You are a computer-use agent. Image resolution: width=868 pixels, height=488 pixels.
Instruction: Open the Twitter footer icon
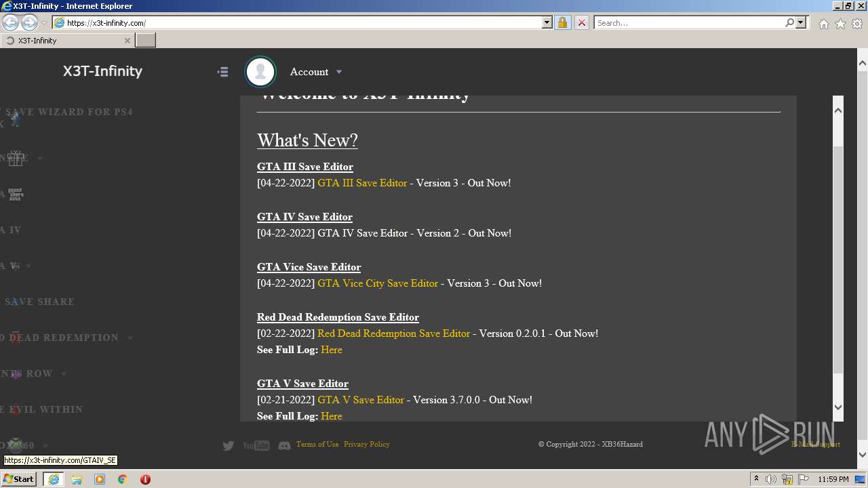coord(229,445)
